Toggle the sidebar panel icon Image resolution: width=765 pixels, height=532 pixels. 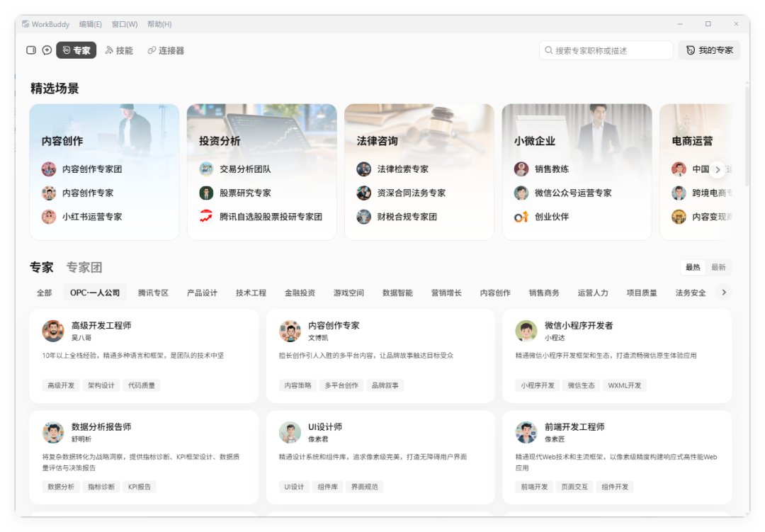click(x=31, y=50)
